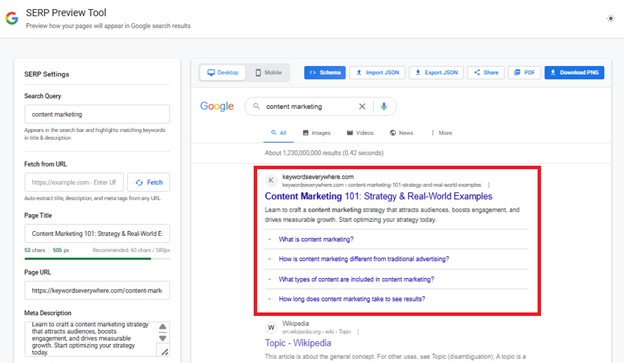Click the keywordseverywhere.com site name
Screen dimensions: 624x363
pyautogui.click(x=318, y=177)
